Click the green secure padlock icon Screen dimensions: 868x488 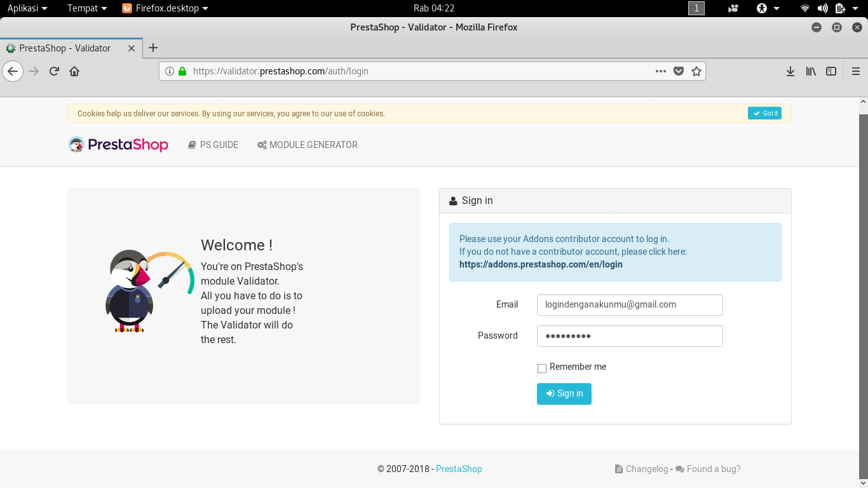point(182,71)
